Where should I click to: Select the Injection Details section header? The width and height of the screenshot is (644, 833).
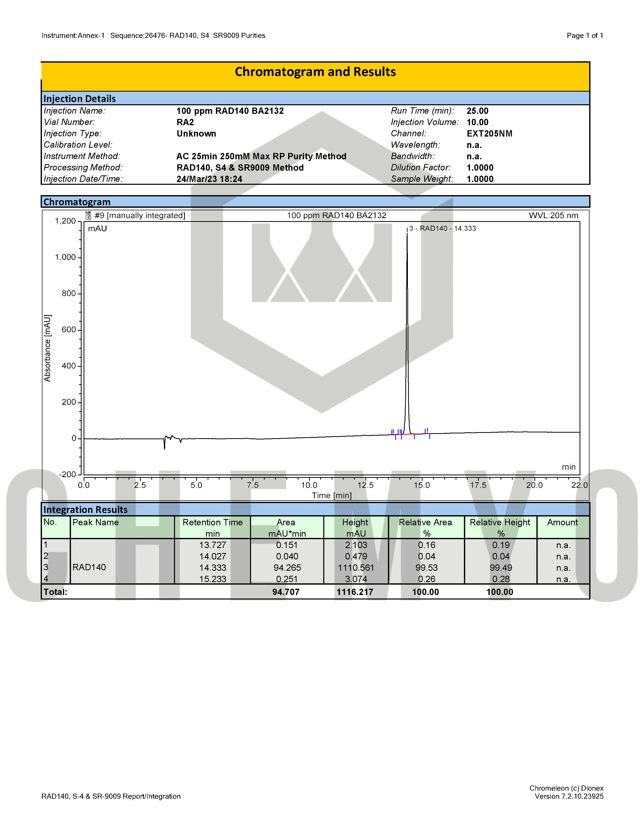click(x=79, y=99)
